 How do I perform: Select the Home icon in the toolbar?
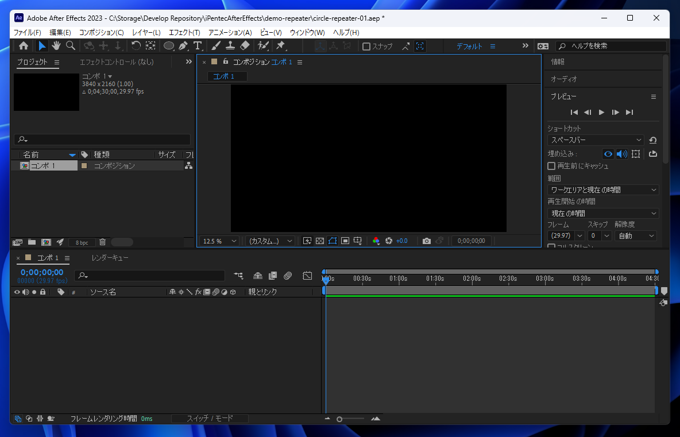24,46
